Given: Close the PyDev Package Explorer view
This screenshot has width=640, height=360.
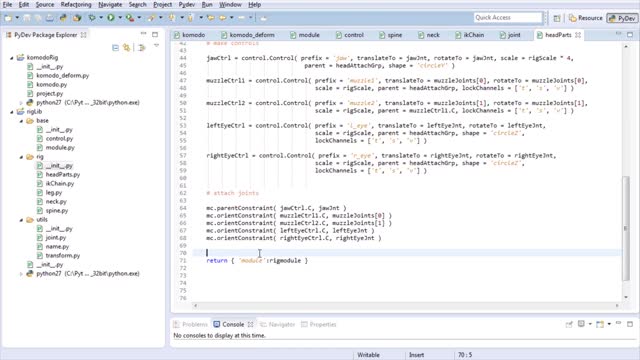Looking at the screenshot, I should click(x=84, y=35).
